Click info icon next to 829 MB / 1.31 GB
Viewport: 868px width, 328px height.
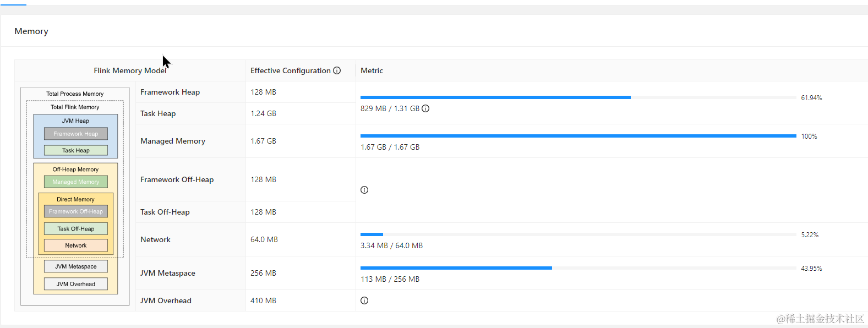(425, 108)
